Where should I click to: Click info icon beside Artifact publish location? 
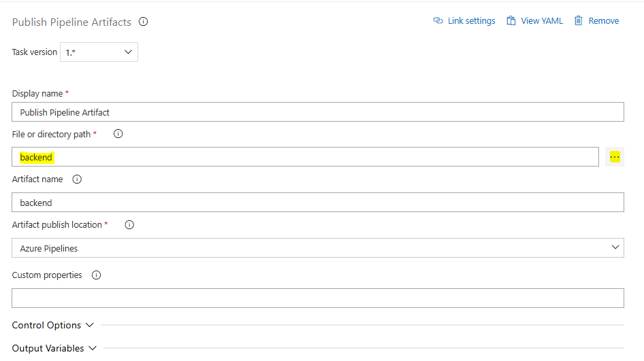(129, 224)
